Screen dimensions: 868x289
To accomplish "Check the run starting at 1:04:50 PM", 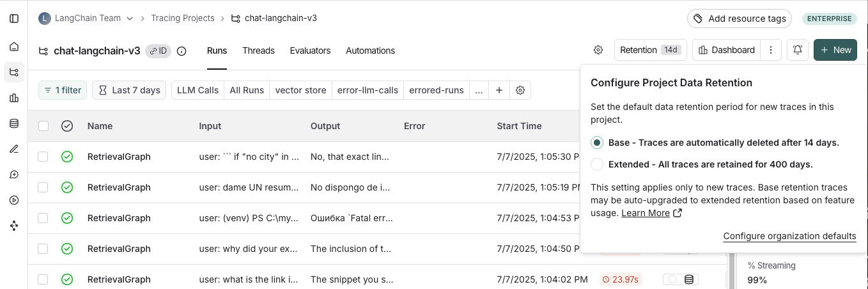I will click(43, 249).
